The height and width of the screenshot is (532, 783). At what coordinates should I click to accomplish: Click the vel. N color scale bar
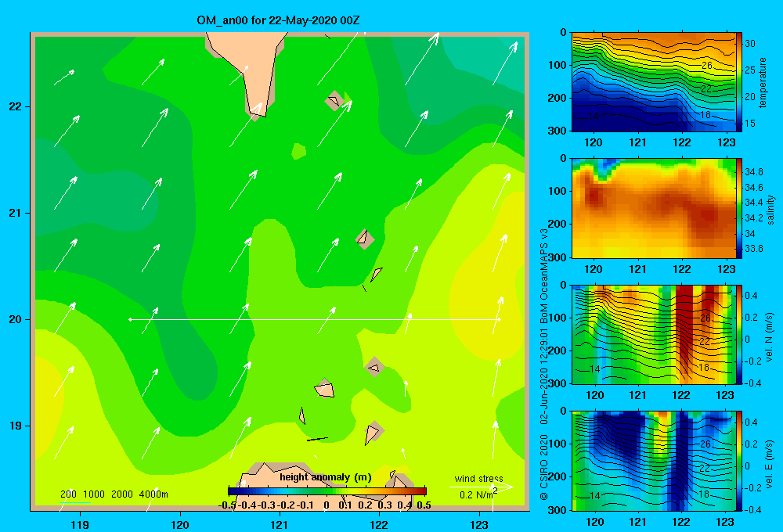coord(739,334)
